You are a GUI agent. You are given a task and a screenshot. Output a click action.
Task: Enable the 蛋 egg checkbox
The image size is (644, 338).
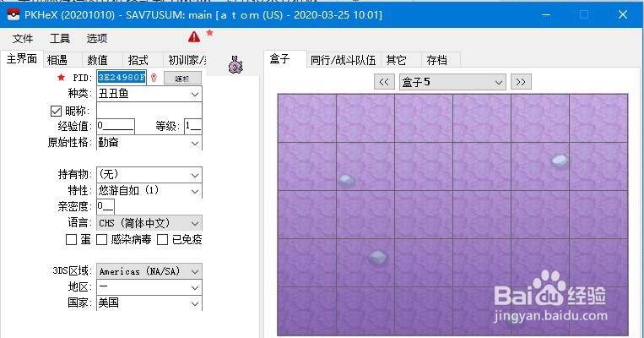point(71,239)
